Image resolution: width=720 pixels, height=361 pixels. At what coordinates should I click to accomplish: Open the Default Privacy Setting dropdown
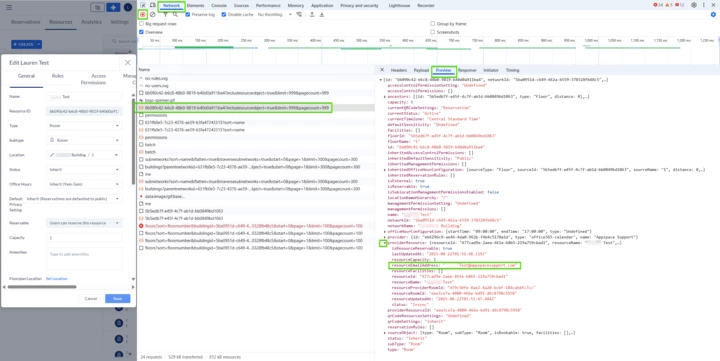(73, 199)
